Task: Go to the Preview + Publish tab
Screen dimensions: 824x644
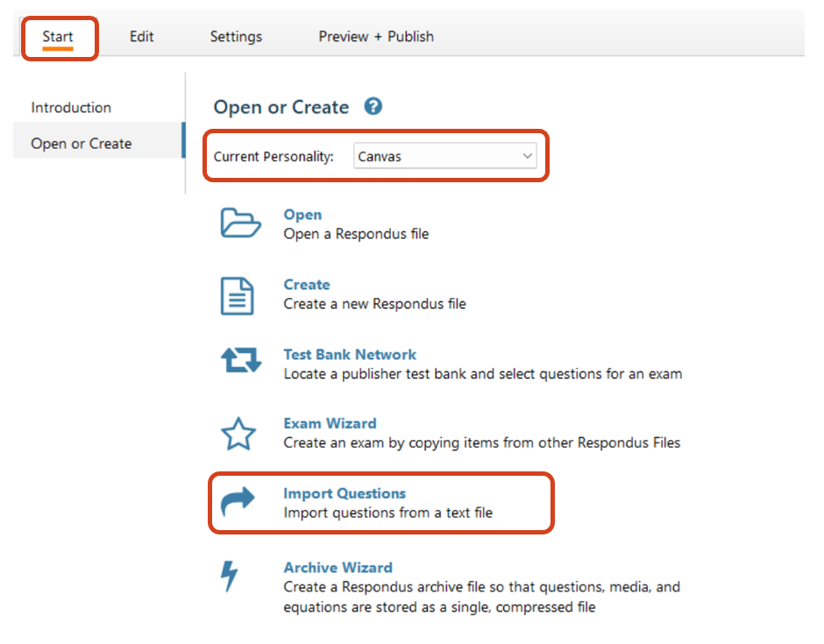Action: [376, 37]
